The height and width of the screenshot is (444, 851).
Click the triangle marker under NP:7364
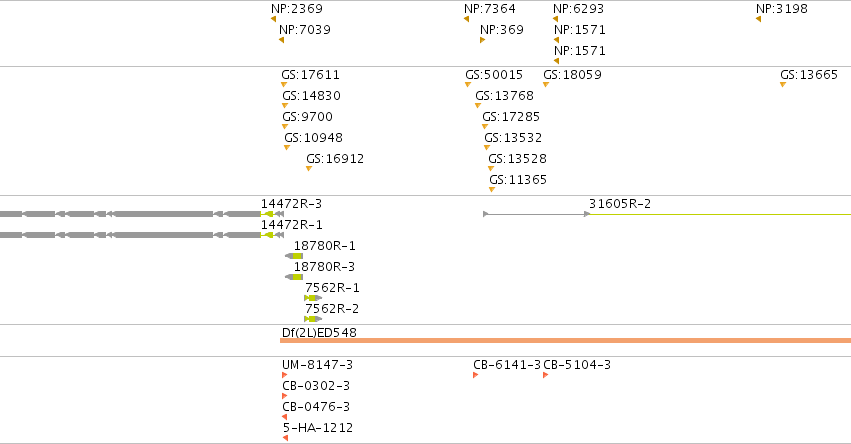[x=467, y=19]
